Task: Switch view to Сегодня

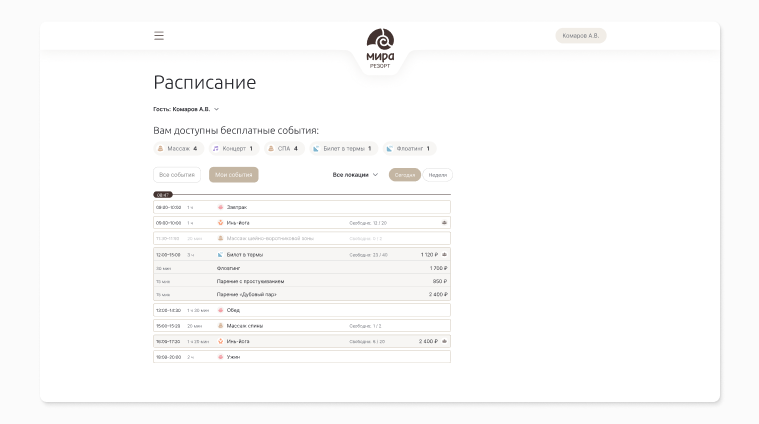Action: pyautogui.click(x=405, y=175)
